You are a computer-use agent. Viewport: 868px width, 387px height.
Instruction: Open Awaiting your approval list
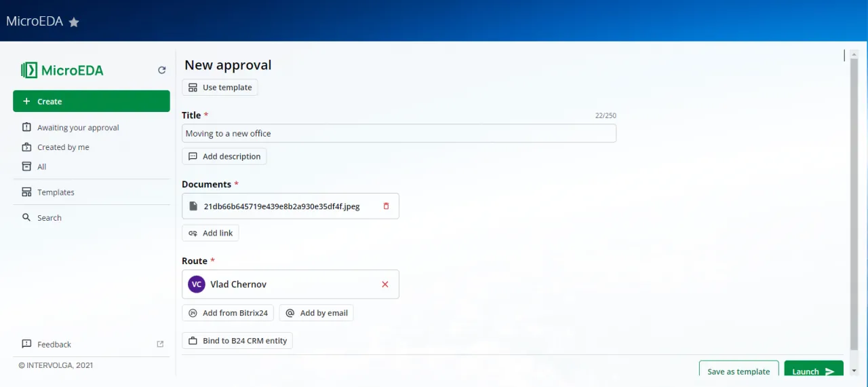point(78,128)
